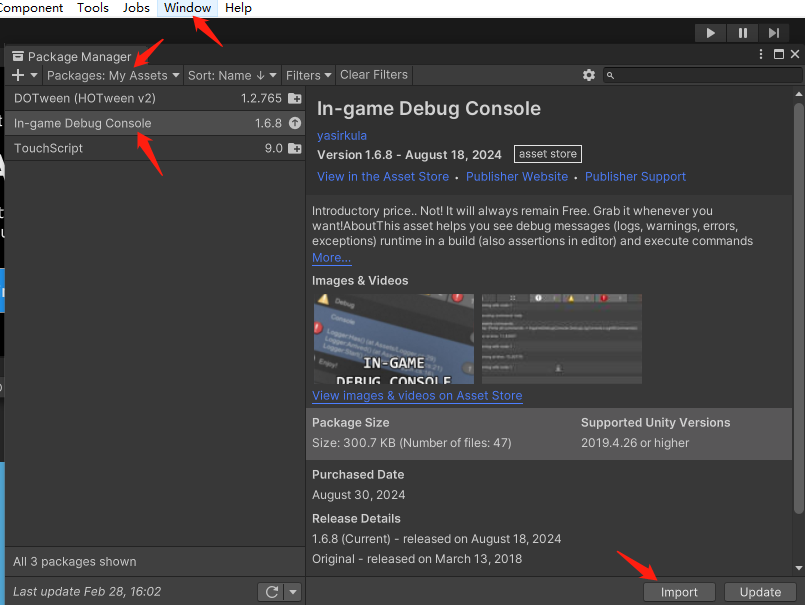Open the Publisher Support link
This screenshot has height=605, width=805.
click(635, 177)
